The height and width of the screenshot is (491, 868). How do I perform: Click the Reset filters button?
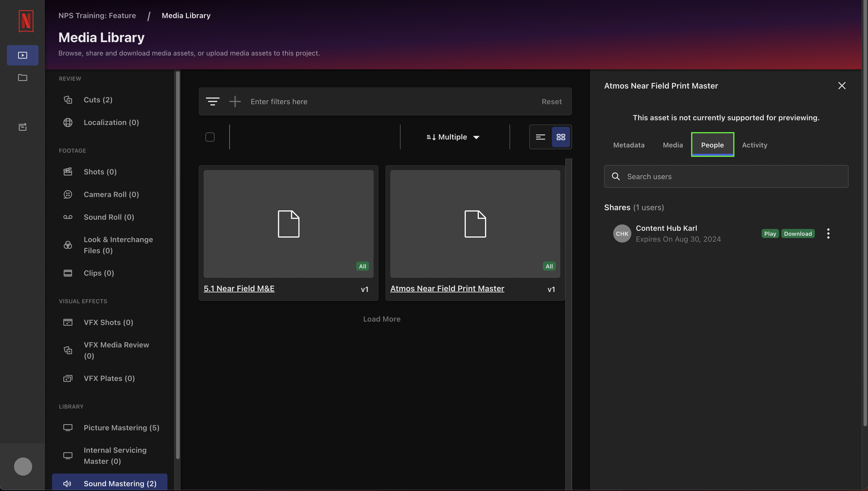tap(552, 101)
